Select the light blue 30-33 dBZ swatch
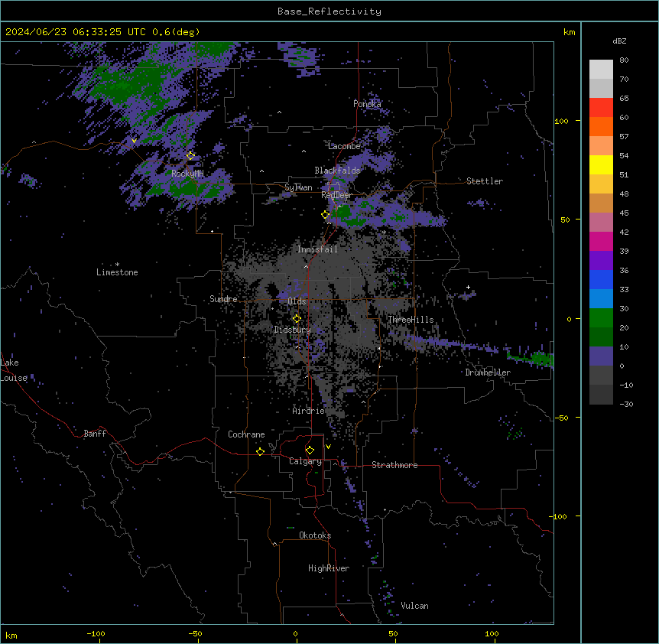The image size is (659, 644). 601,299
